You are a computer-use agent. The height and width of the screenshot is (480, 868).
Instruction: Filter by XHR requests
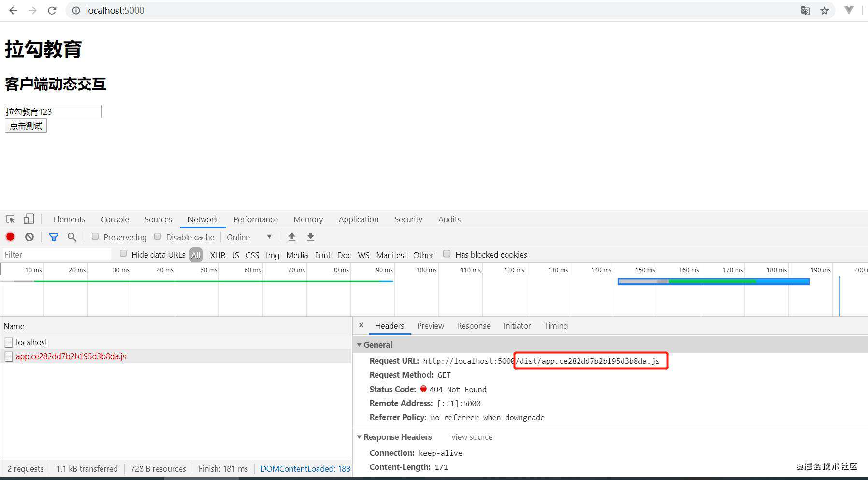[x=217, y=255]
